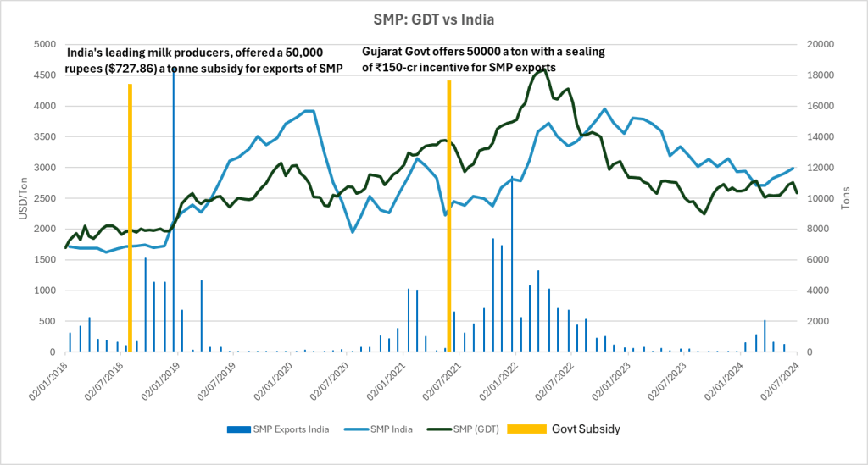Viewport: 868px width, 465px height.
Task: Click the yellow Govt Subsidy legend swatch
Action: click(x=524, y=429)
